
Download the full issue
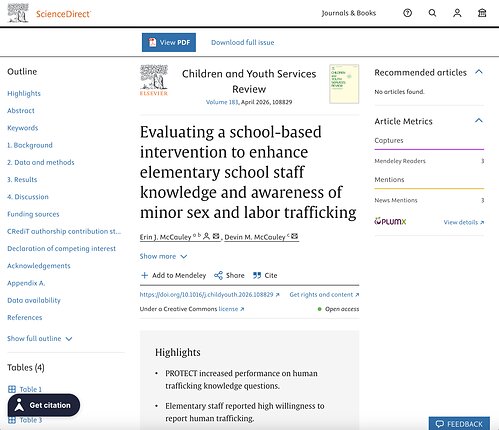pos(243,42)
